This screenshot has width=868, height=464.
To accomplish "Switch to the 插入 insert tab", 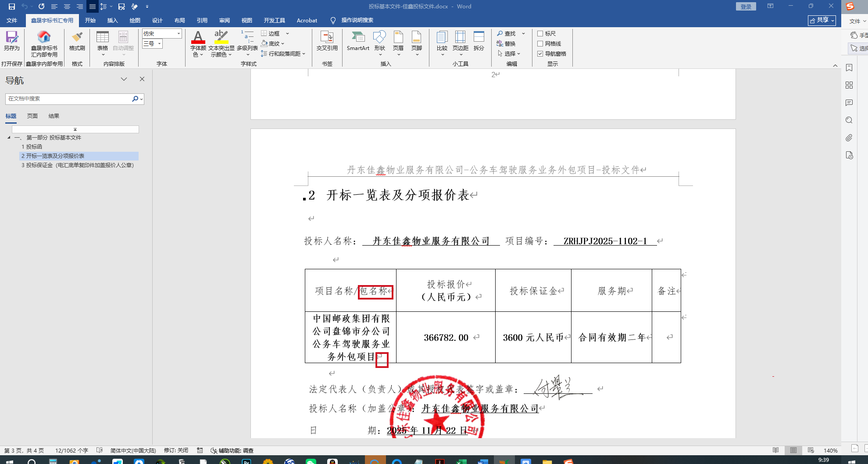I will coord(113,20).
